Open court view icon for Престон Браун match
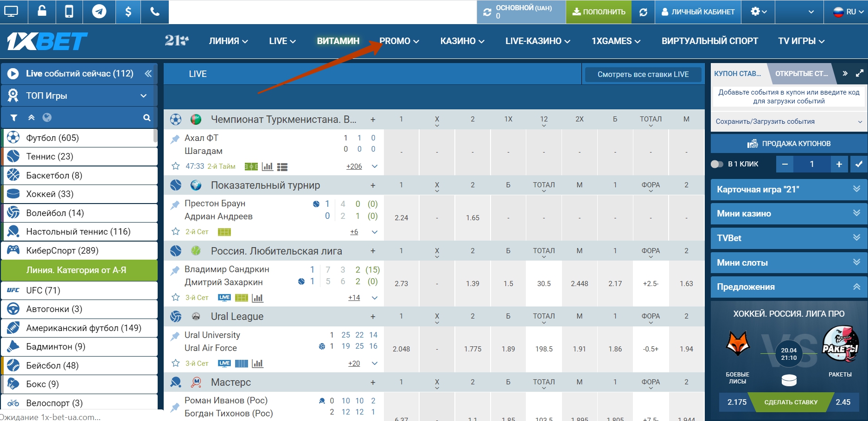 pos(224,232)
